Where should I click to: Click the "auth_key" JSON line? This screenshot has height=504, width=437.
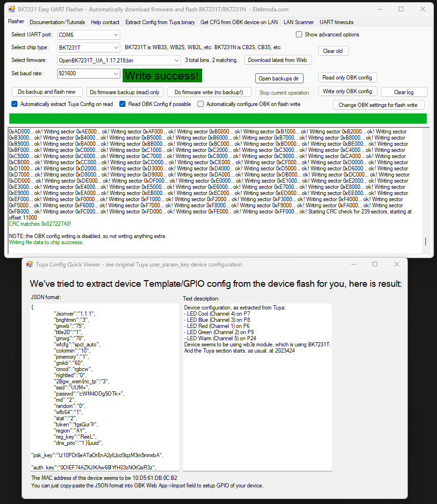click(94, 468)
